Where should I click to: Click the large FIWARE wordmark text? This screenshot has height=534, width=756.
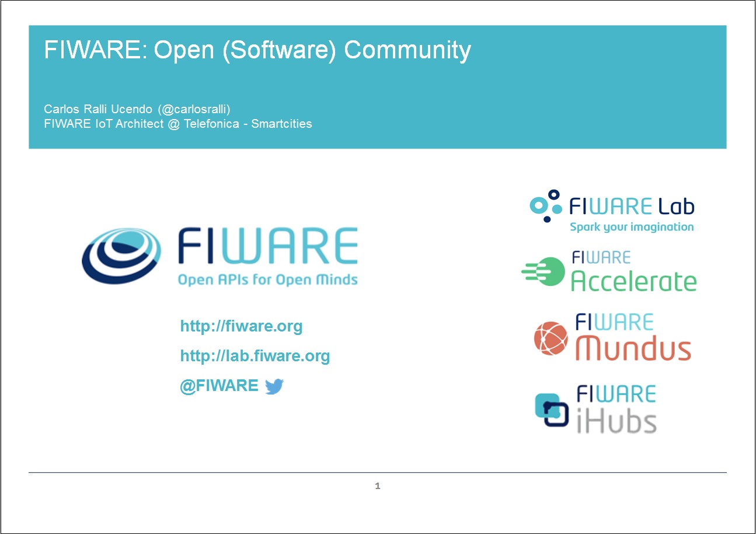point(267,247)
